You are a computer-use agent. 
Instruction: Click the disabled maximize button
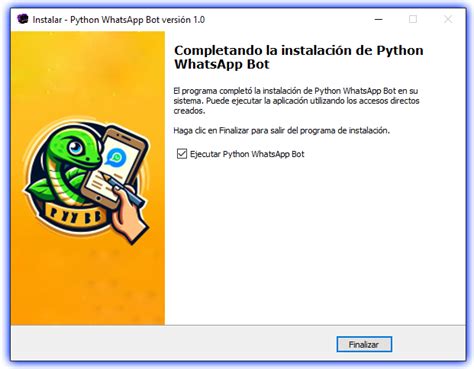[x=413, y=19]
